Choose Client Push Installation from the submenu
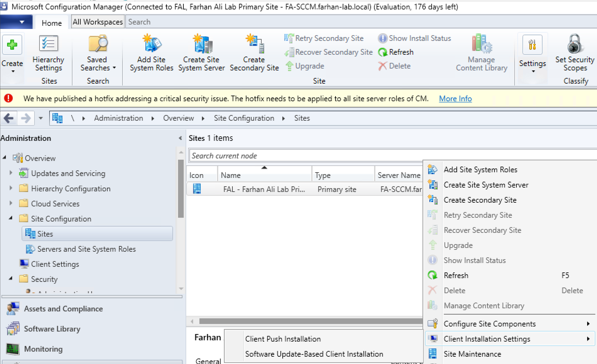 point(283,339)
